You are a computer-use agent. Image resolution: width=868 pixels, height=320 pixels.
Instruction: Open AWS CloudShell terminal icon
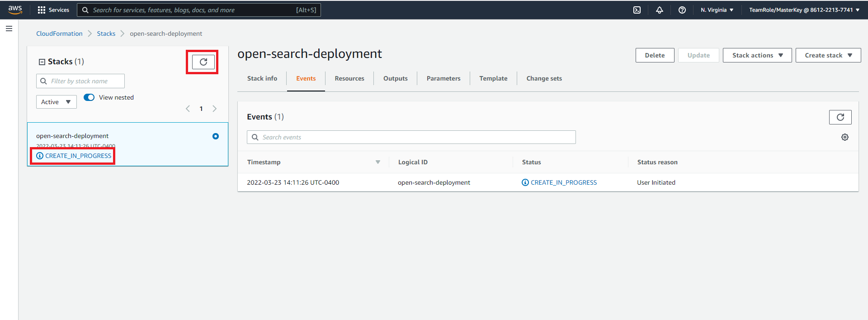[637, 10]
